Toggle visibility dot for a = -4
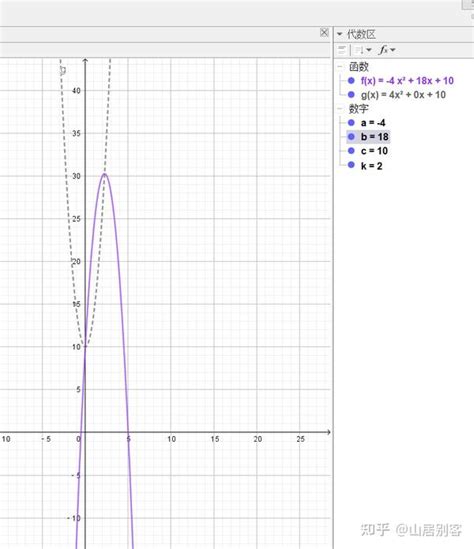 [x=351, y=123]
